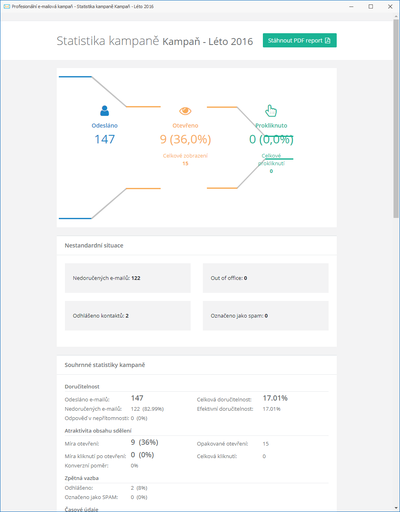Image resolution: width=400 pixels, height=512 pixels.
Task: Click the orange eye icon above Otevřeno
Action: click(x=185, y=111)
